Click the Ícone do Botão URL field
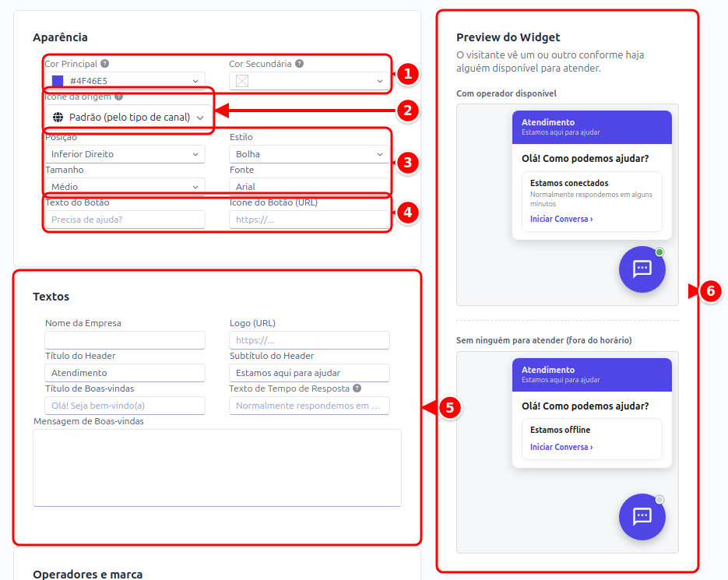This screenshot has height=580, width=728. 309,220
